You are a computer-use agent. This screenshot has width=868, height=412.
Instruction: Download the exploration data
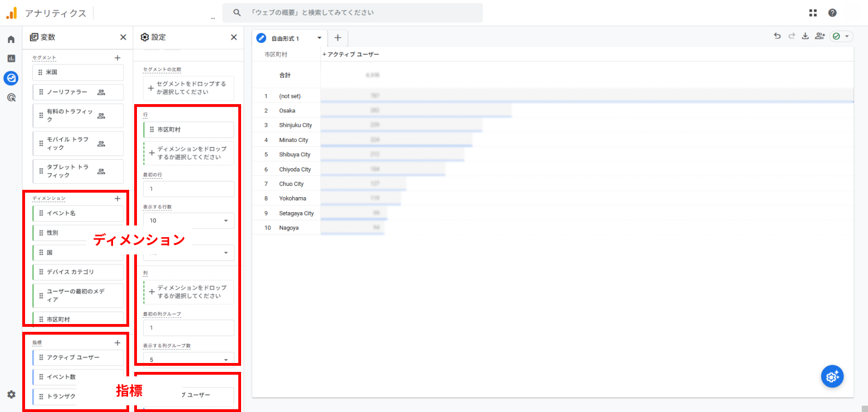(805, 36)
